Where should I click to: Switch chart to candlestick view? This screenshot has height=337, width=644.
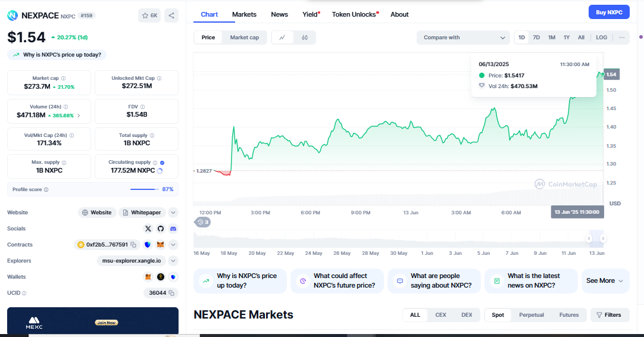(305, 38)
